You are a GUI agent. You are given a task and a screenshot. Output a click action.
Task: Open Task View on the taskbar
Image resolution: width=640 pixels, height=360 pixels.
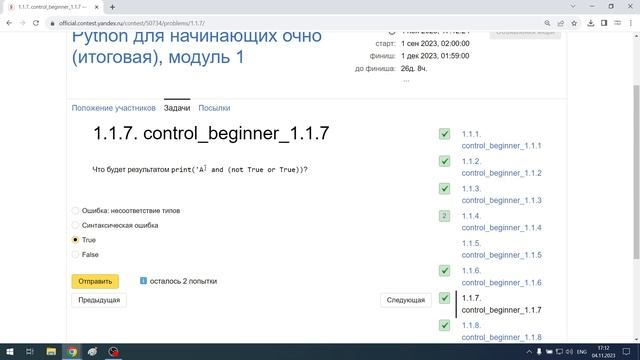[x=30, y=351]
